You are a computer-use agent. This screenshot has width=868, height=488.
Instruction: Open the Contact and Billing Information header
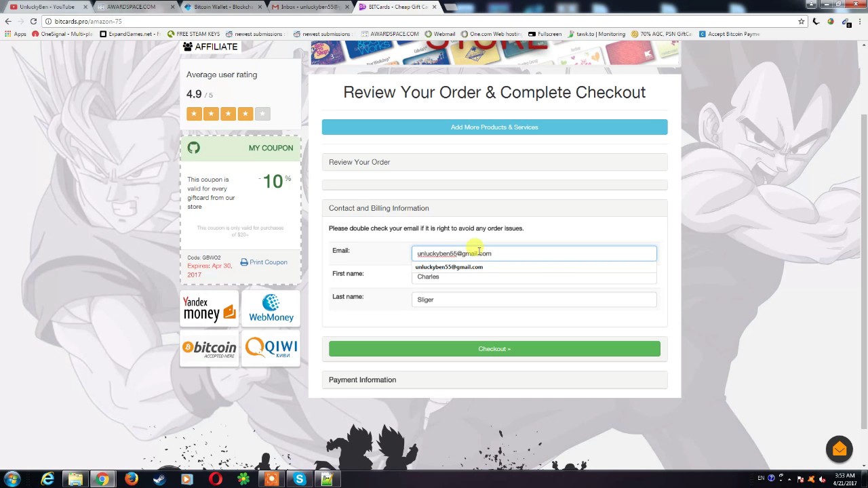494,208
